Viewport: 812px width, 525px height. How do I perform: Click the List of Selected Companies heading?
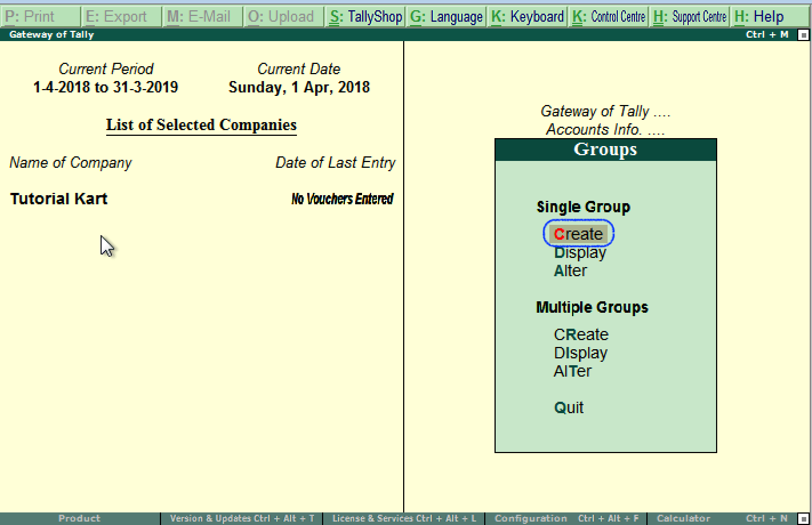coord(202,125)
